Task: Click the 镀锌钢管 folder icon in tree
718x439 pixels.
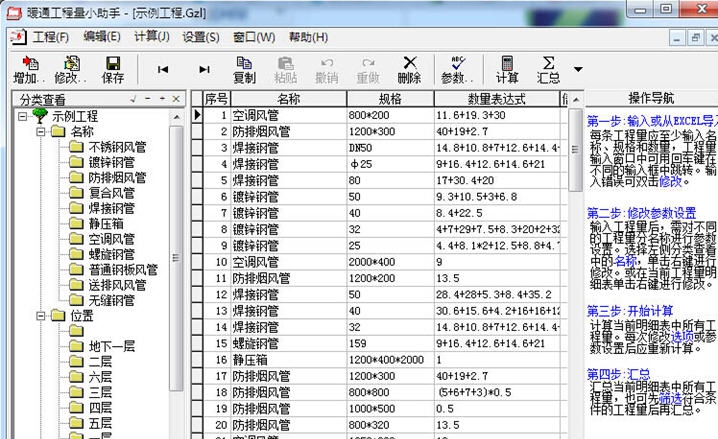Action: [x=76, y=162]
